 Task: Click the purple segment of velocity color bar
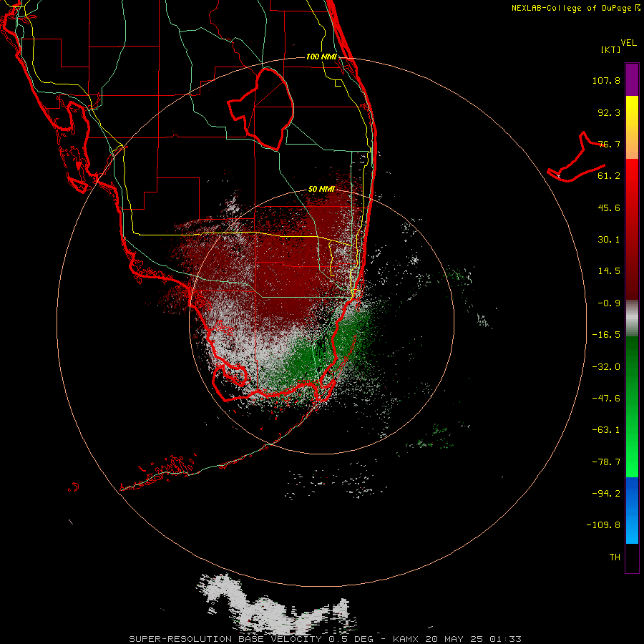pyautogui.click(x=632, y=79)
